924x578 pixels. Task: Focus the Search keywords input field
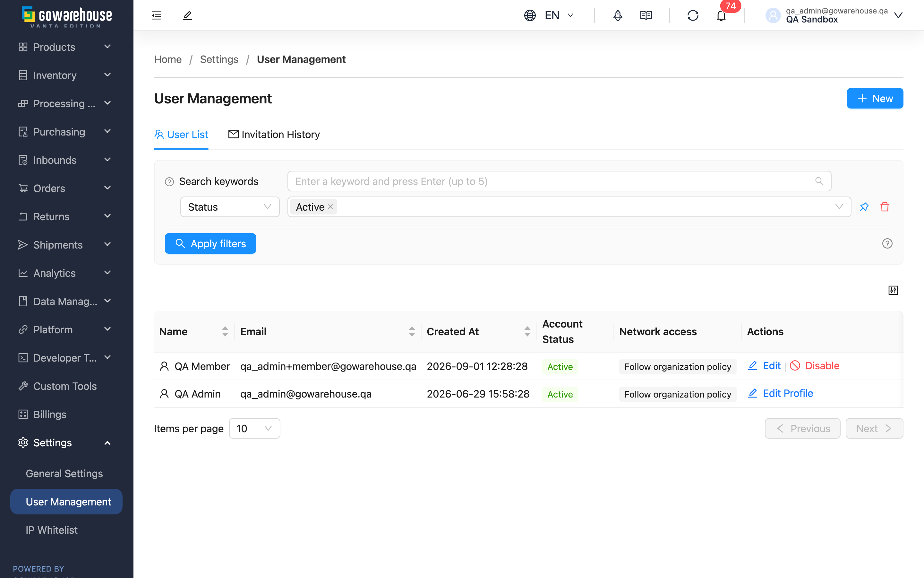click(559, 181)
